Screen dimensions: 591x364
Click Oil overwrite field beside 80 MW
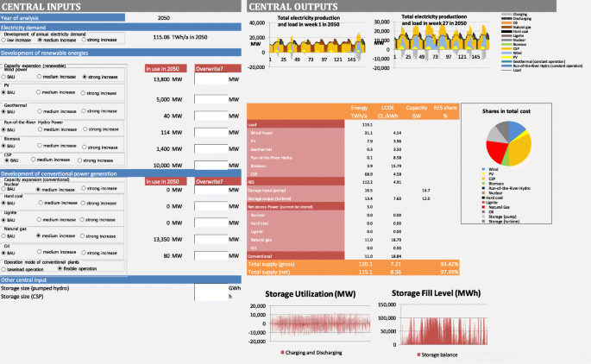[x=211, y=256]
